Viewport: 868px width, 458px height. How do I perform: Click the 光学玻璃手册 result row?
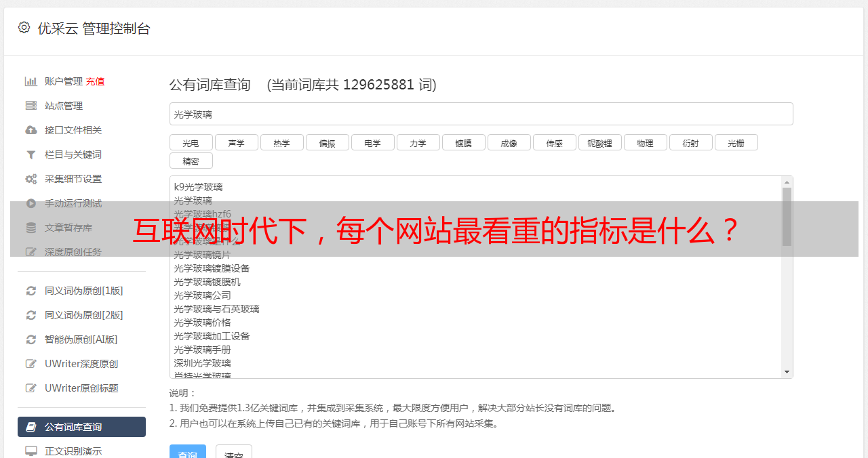pos(202,350)
